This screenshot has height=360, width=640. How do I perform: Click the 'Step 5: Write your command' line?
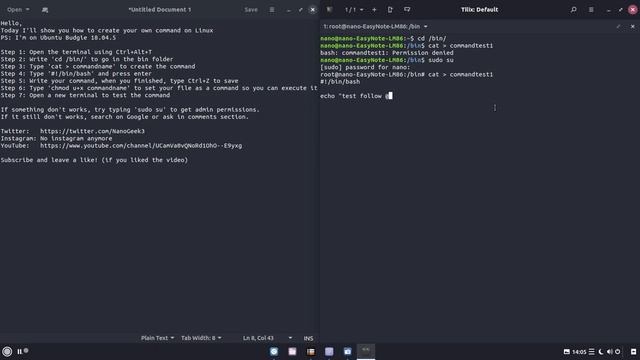coord(119,81)
